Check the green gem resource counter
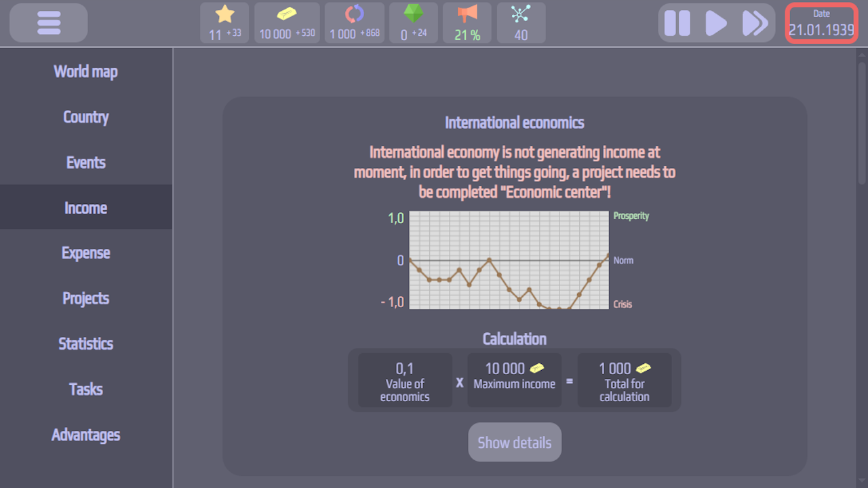 click(413, 22)
